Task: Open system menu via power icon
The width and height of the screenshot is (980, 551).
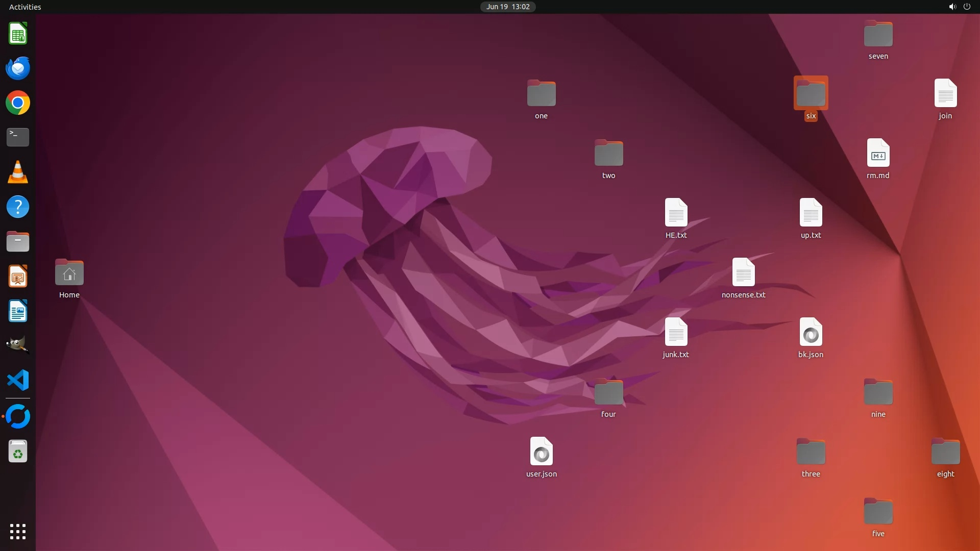Action: pyautogui.click(x=967, y=7)
